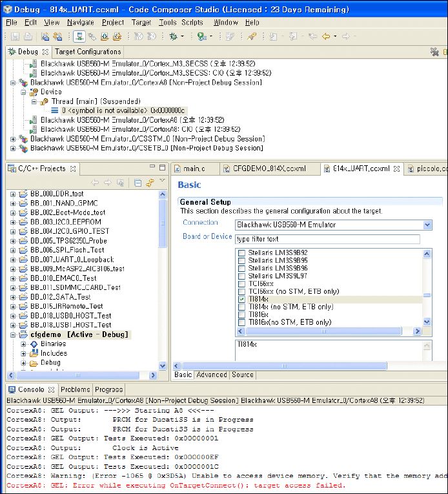448x494 pixels.
Task: Check the TCI66xx checkbox
Action: pos(241,284)
